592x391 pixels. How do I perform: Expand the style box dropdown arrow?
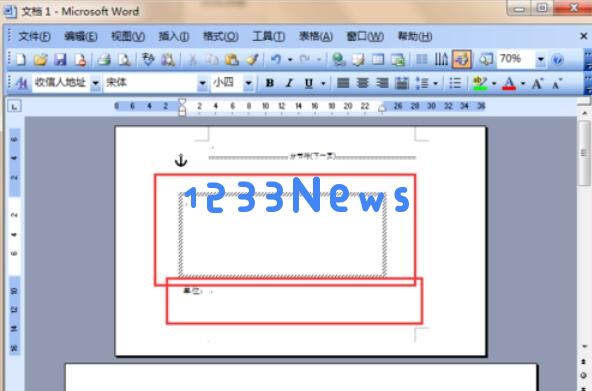[96, 83]
